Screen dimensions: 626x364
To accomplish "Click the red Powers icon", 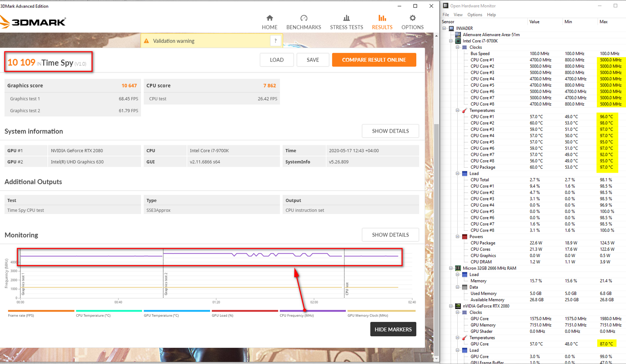I will 465,237.
